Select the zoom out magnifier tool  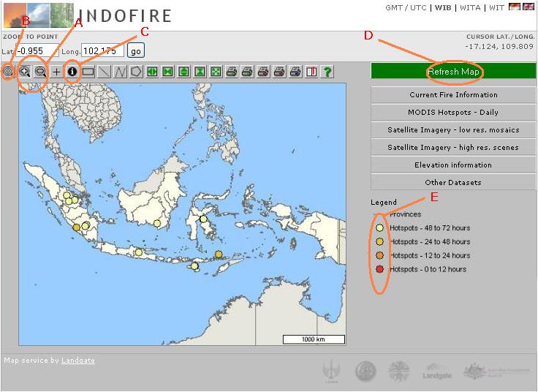(40, 72)
